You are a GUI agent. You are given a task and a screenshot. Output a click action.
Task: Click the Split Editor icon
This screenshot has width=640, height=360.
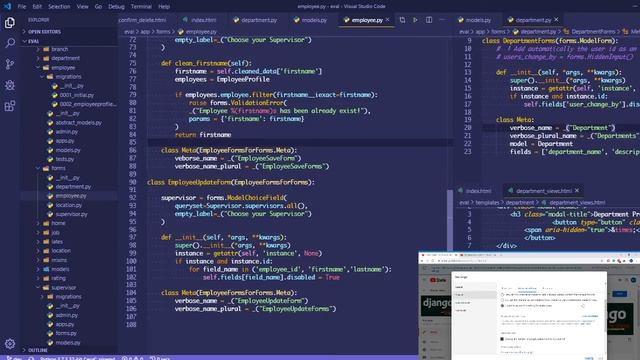429,20
